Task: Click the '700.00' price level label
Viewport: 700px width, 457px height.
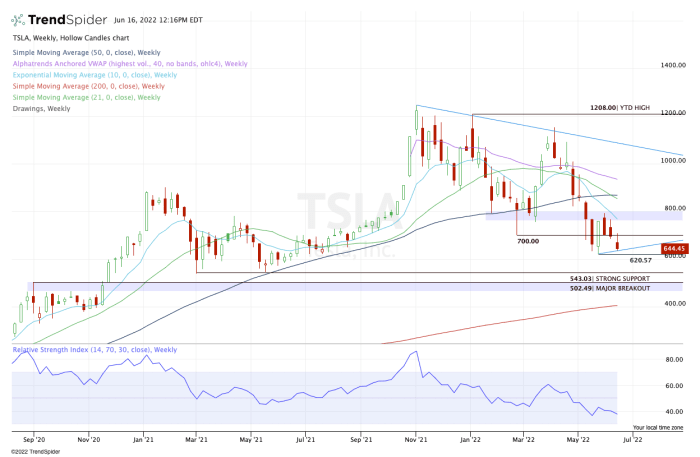Action: pyautogui.click(x=528, y=241)
